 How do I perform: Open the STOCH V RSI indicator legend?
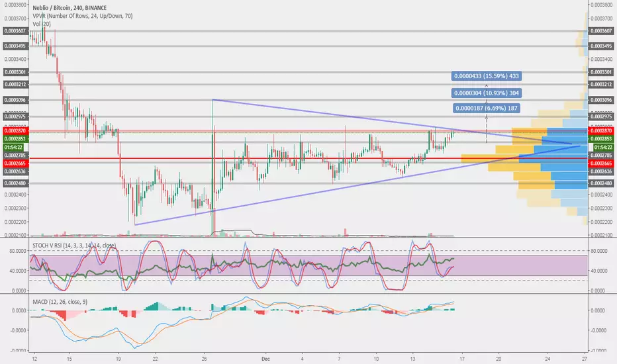click(74, 246)
